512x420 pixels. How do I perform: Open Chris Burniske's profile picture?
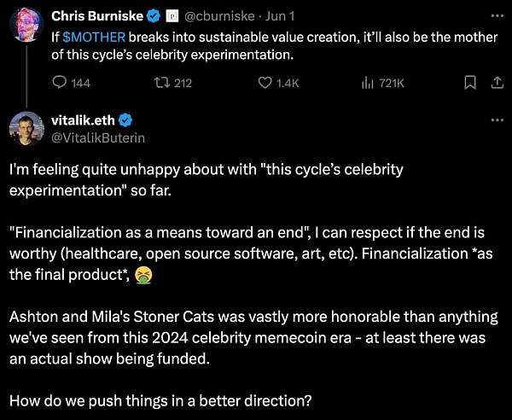pyautogui.click(x=27, y=23)
